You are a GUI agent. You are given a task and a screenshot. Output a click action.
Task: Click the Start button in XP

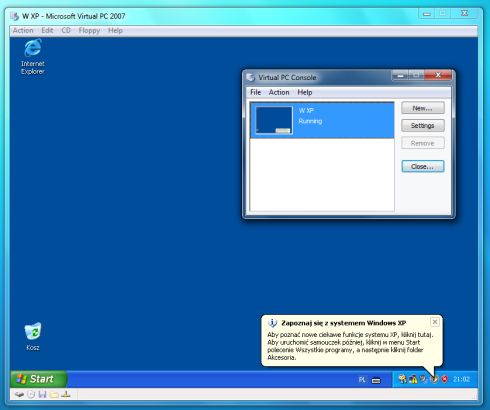pos(38,379)
